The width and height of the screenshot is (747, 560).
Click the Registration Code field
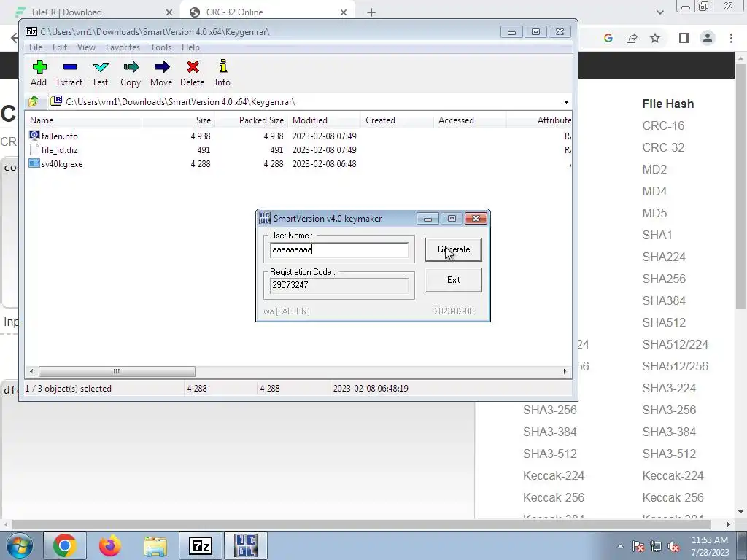[x=339, y=285]
